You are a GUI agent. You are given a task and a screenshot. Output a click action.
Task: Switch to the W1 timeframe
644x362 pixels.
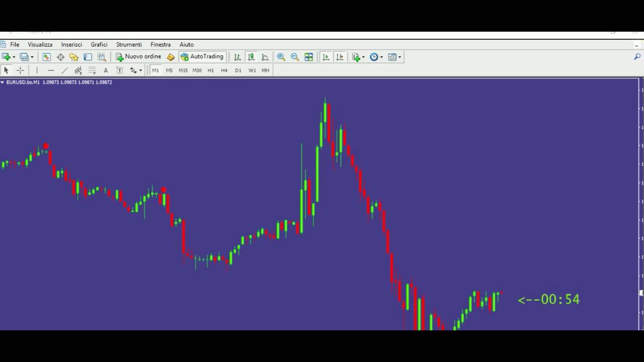(x=252, y=70)
